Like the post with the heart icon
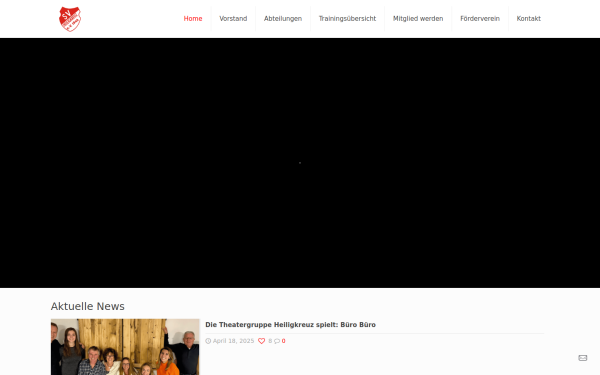 point(261,341)
